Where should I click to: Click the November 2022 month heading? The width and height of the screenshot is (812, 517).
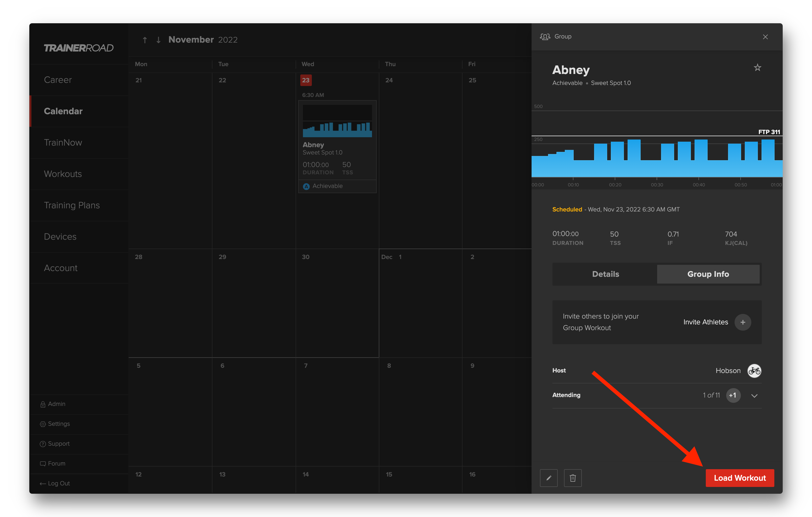[203, 40]
